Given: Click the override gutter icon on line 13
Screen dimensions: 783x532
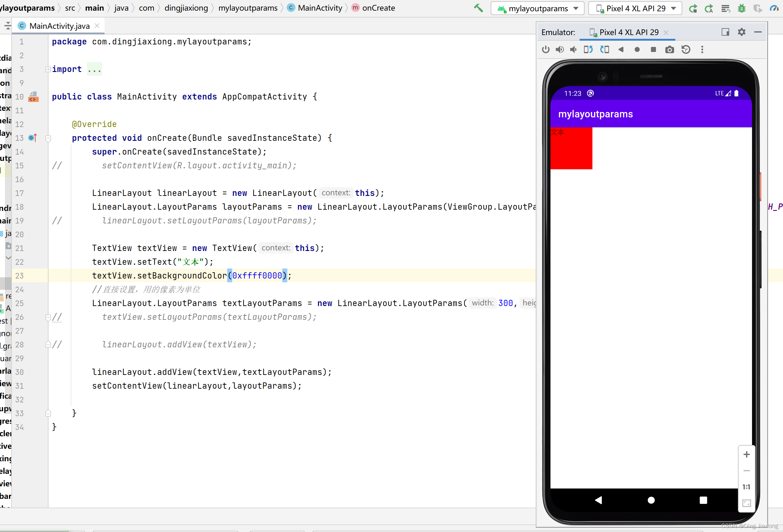Looking at the screenshot, I should tap(33, 138).
